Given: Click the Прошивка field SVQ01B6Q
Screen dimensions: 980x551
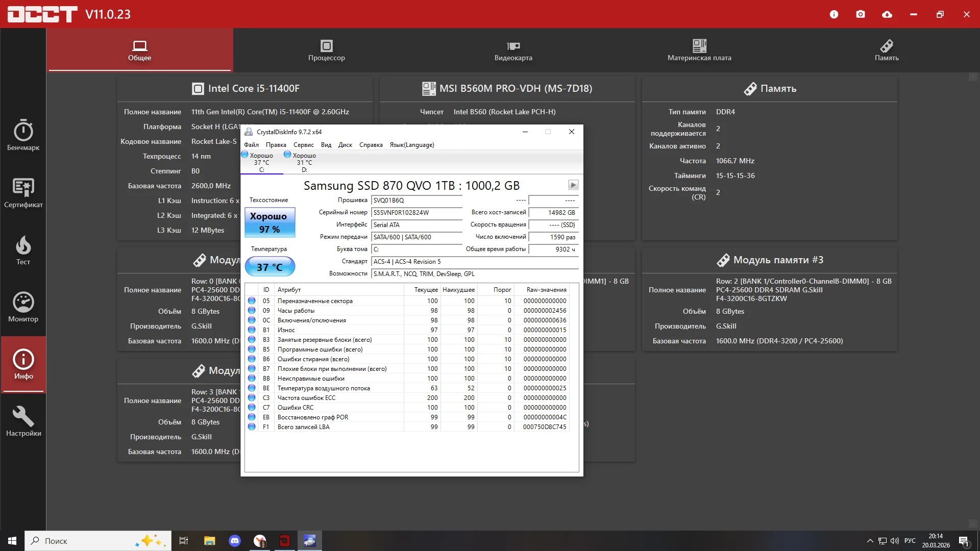Looking at the screenshot, I should [416, 201].
